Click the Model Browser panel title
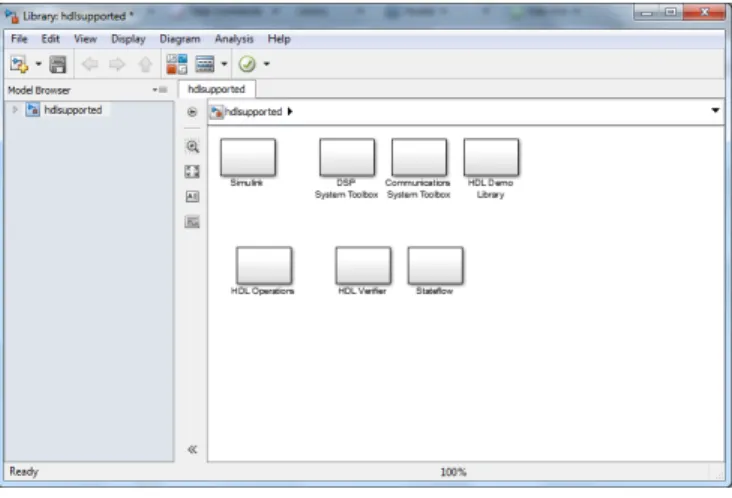732x498 pixels. point(39,90)
